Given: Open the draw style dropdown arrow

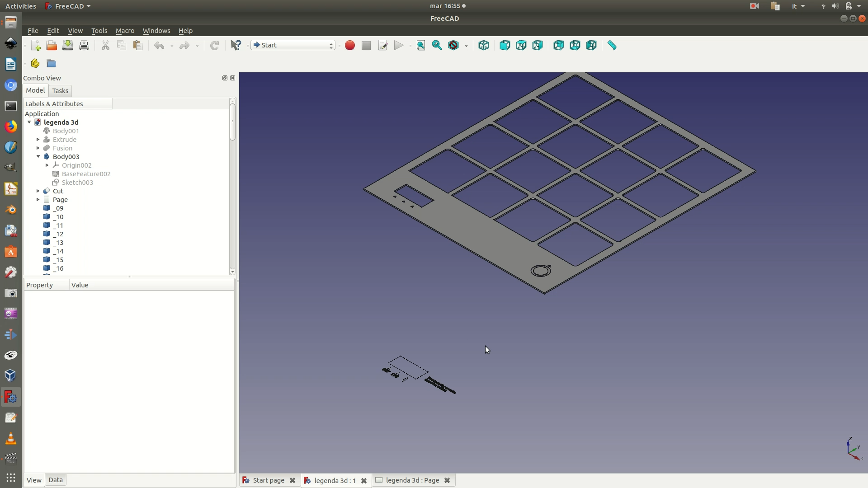Looking at the screenshot, I should coord(466,46).
